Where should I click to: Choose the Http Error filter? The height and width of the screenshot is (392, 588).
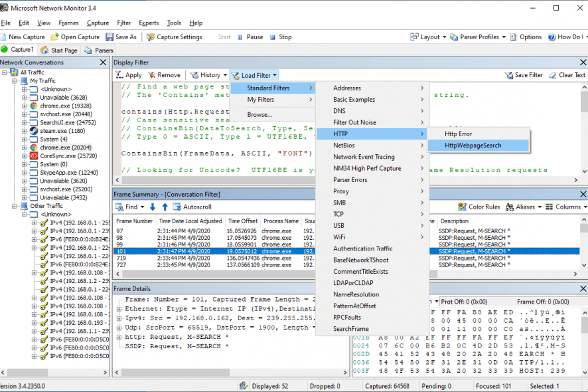pos(478,134)
